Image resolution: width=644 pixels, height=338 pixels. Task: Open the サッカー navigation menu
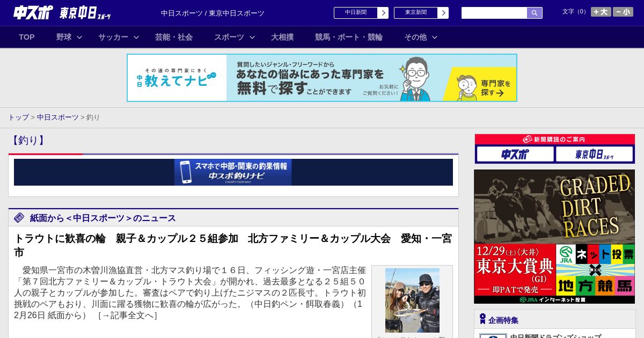pos(113,37)
